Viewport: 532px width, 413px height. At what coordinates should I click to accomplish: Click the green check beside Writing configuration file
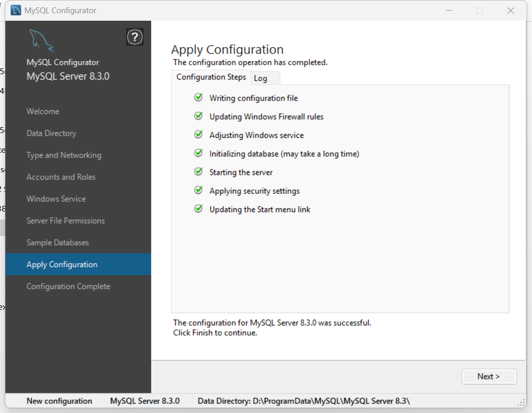tap(198, 98)
